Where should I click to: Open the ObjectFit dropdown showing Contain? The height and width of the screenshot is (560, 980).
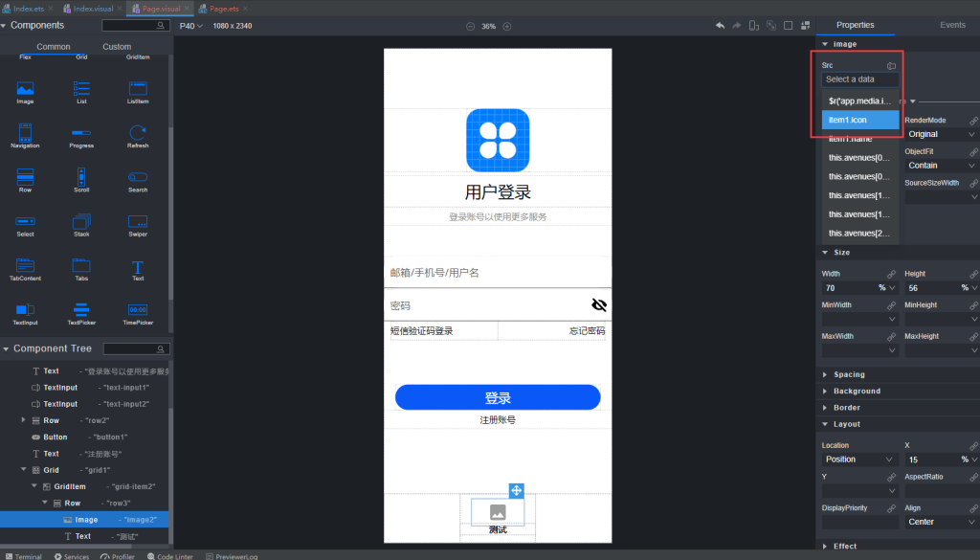tap(940, 166)
